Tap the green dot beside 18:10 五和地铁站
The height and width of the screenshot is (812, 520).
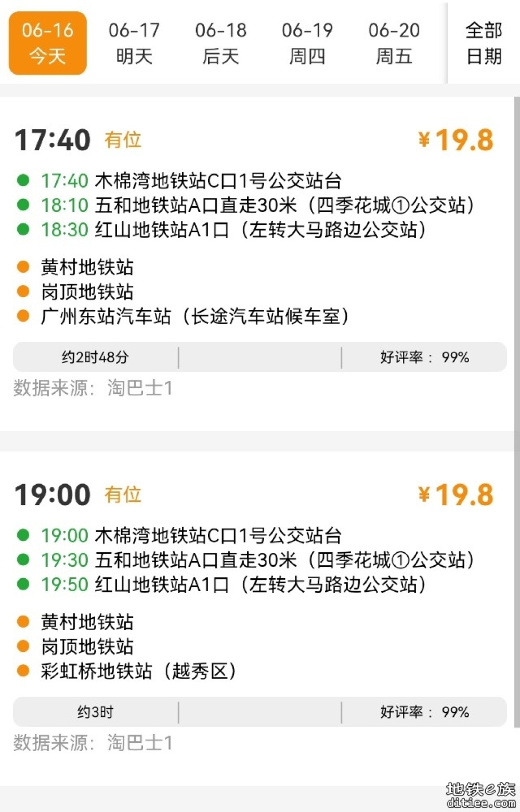point(23,205)
